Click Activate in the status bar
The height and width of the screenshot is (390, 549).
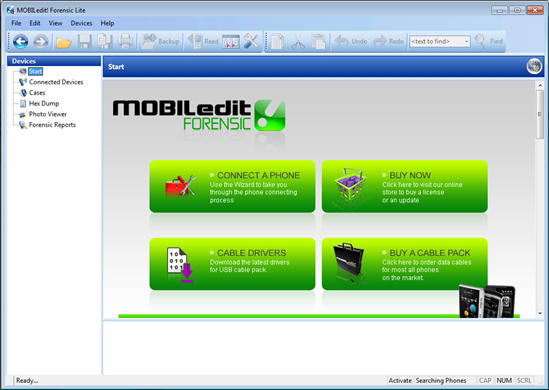(x=400, y=380)
